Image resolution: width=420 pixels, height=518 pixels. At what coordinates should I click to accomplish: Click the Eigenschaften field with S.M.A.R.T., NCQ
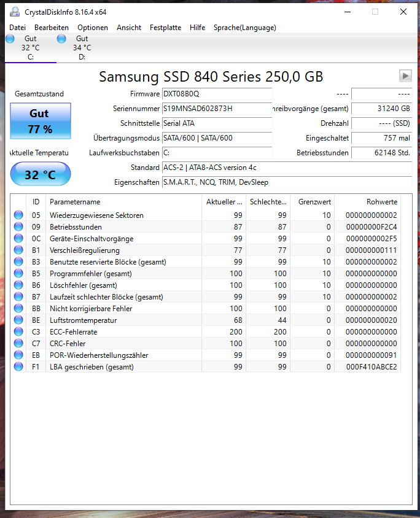(287, 182)
